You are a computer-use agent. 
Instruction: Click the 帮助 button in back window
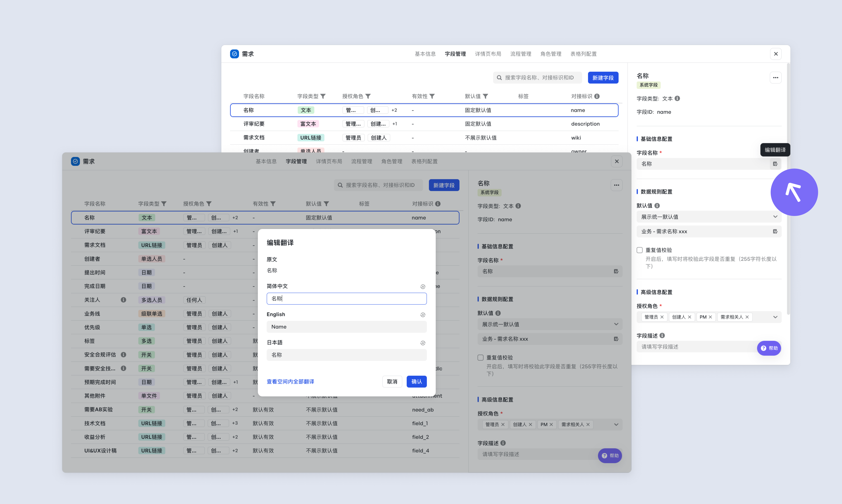coord(769,348)
